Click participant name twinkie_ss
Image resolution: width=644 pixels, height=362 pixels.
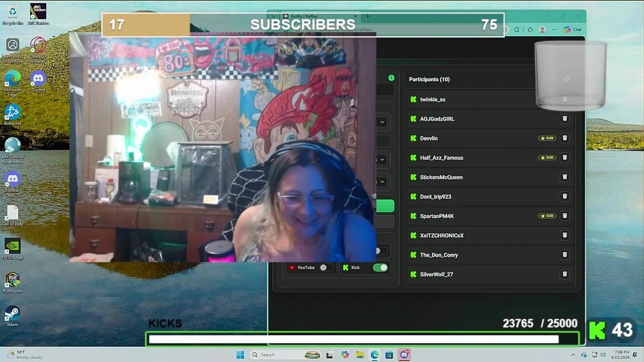pyautogui.click(x=433, y=100)
